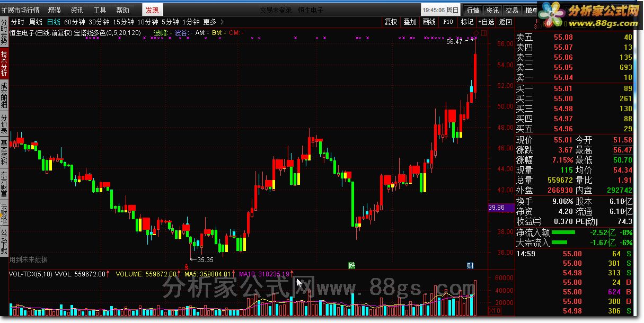Click the 返回 back button
This screenshot has width=644, height=323.
pyautogui.click(x=506, y=22)
